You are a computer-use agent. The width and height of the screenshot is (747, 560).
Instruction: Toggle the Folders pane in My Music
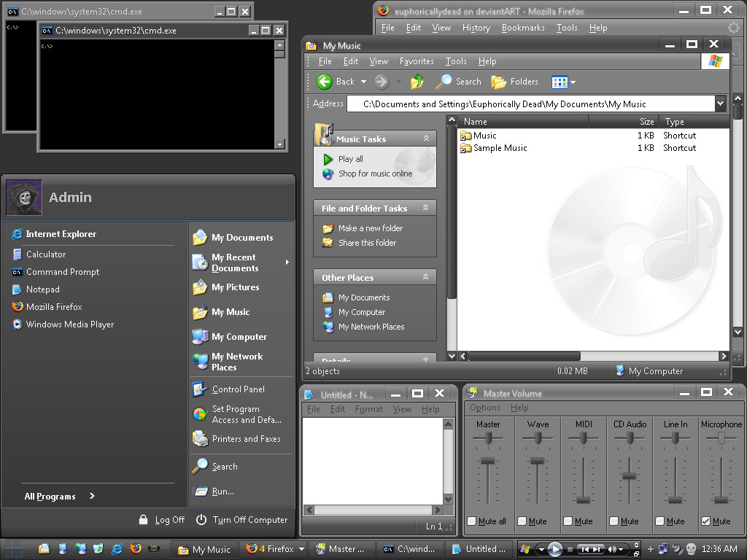[x=514, y=82]
